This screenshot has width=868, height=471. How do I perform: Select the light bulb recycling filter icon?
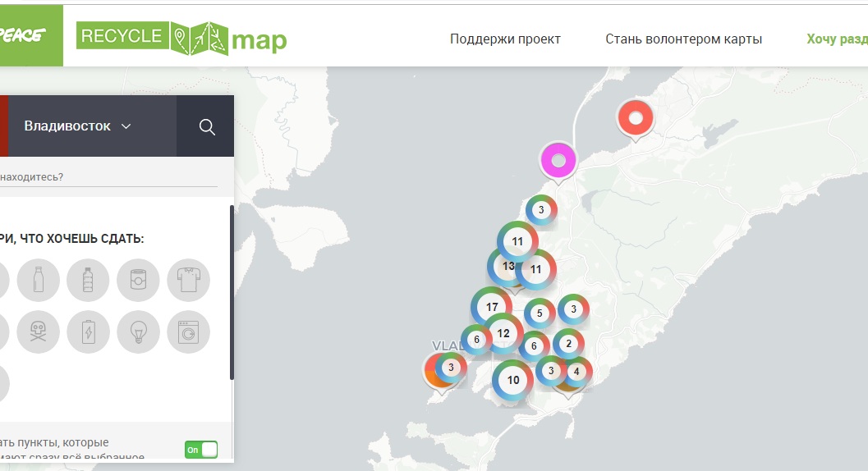tap(139, 332)
